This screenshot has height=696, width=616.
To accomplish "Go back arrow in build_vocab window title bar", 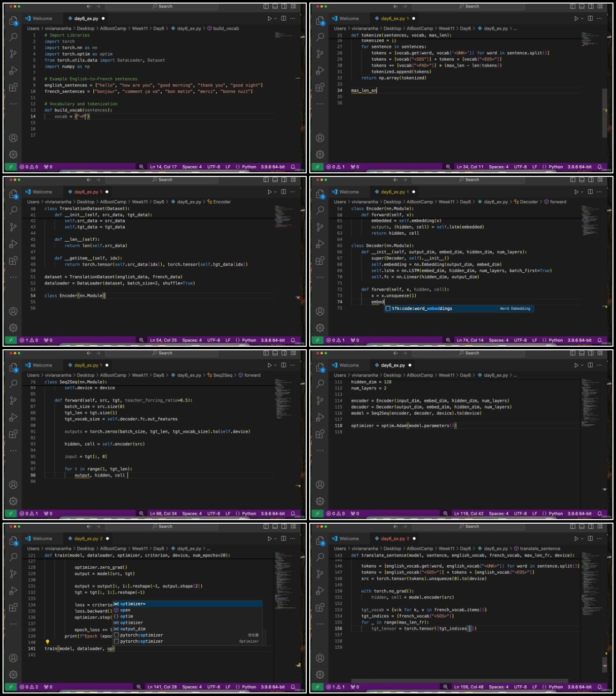I will tap(89, 7).
